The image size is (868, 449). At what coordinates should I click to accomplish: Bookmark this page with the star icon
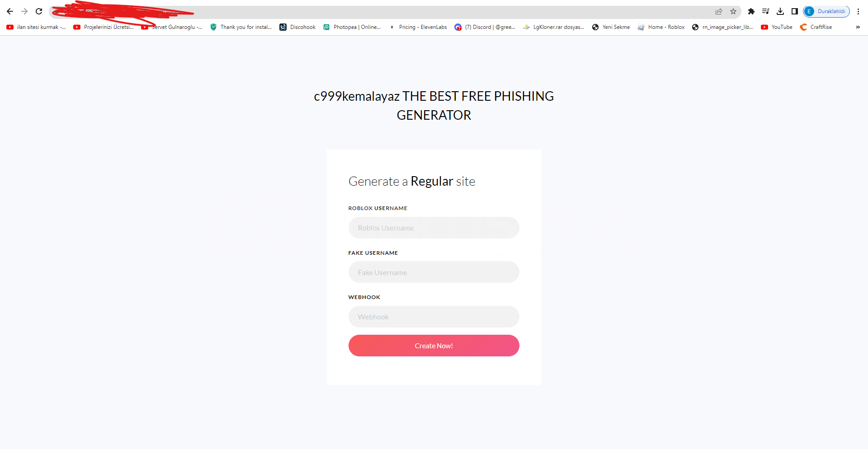(x=733, y=11)
